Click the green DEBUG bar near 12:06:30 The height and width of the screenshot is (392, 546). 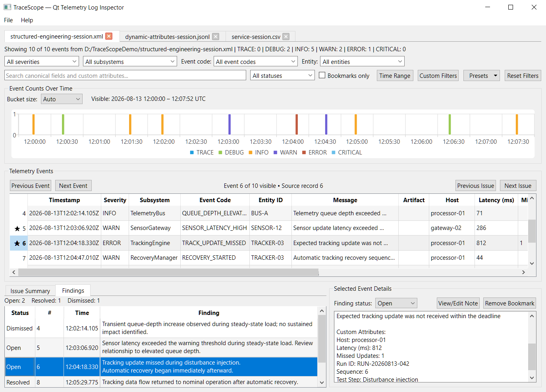click(450, 124)
